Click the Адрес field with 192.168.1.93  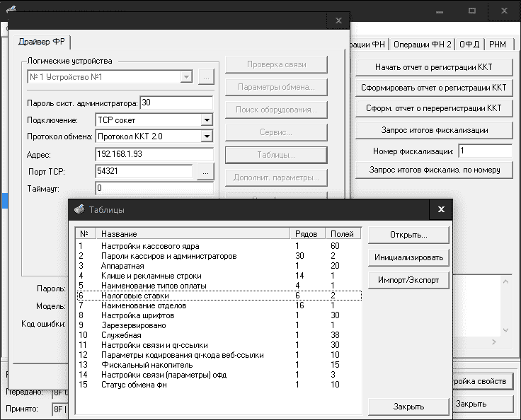[x=154, y=154]
